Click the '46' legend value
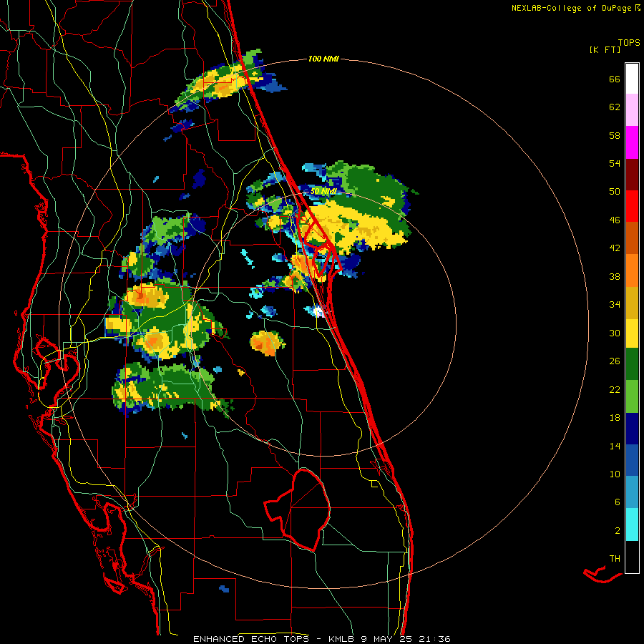 point(615,220)
